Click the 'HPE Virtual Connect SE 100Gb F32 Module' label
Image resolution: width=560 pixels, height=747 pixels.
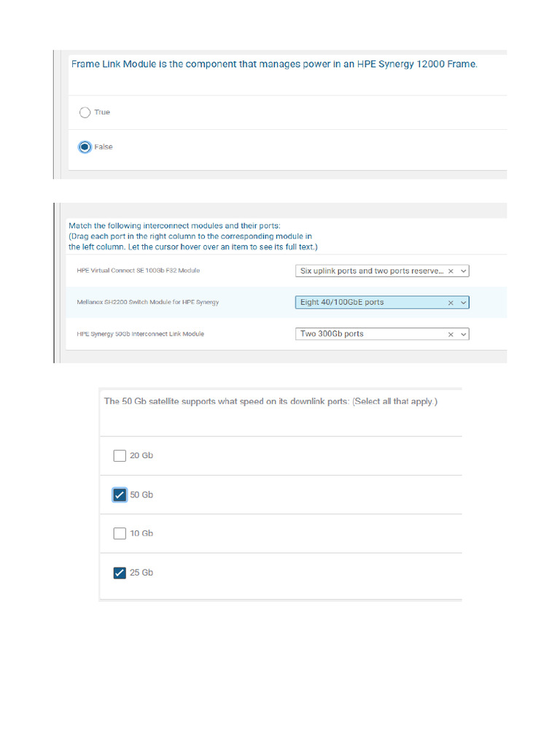click(x=138, y=271)
